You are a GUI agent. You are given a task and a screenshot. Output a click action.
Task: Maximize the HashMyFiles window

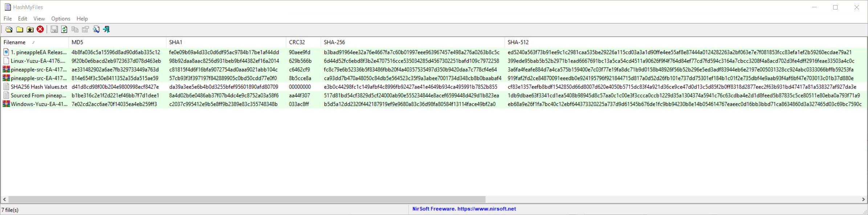click(x=835, y=7)
